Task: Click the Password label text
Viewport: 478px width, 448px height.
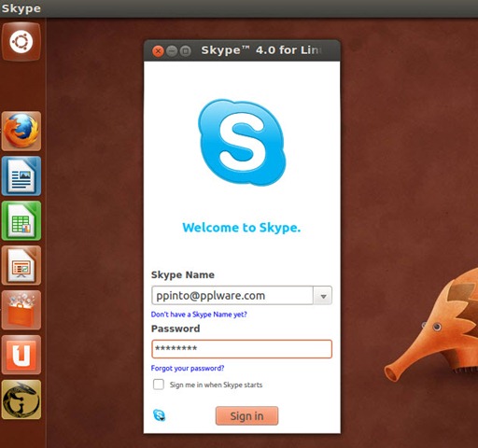Action: [x=176, y=329]
